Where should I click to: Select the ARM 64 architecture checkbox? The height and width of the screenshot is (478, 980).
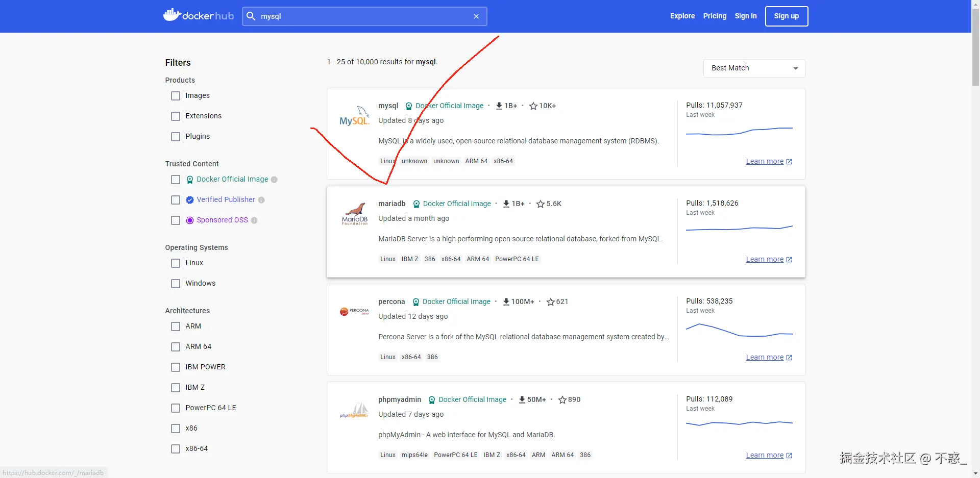pyautogui.click(x=176, y=347)
